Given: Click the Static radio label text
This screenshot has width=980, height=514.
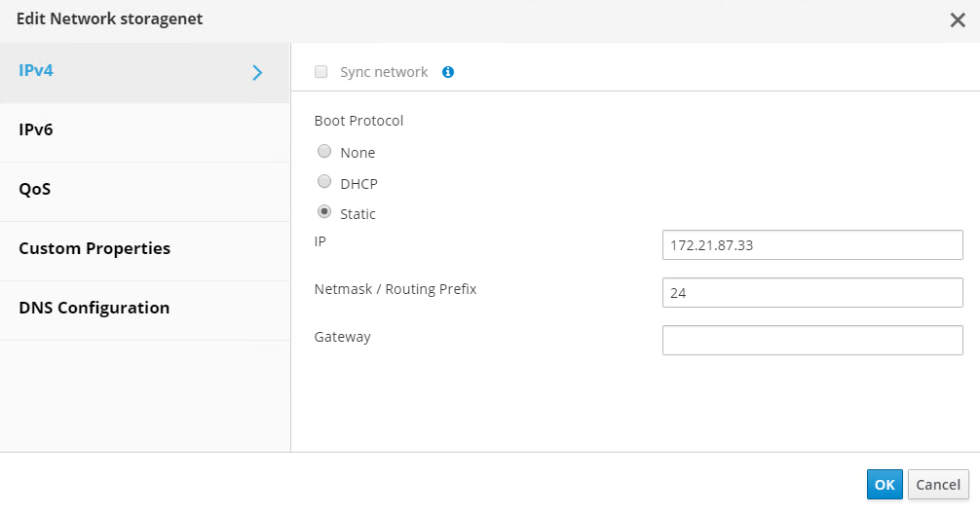Looking at the screenshot, I should [x=358, y=214].
